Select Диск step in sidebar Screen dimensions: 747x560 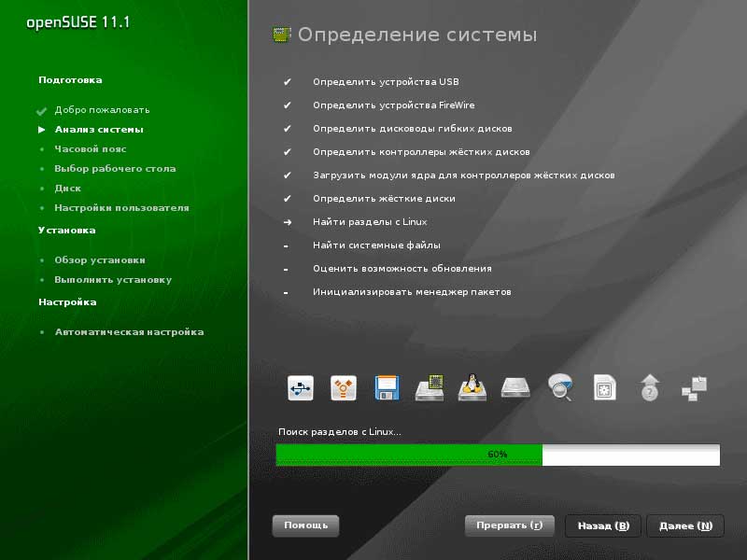[67, 189]
